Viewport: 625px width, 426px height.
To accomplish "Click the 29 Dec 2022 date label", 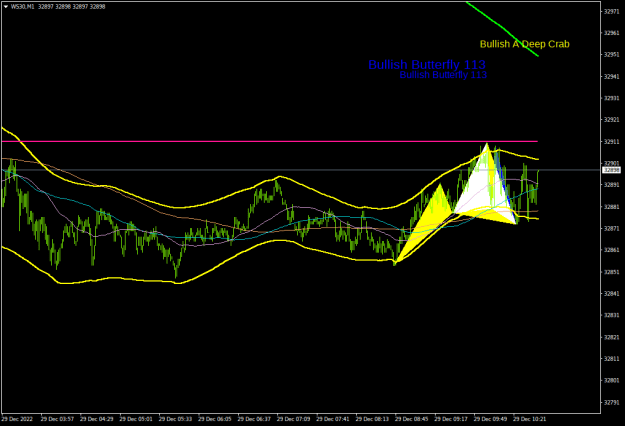I will pyautogui.click(x=17, y=419).
